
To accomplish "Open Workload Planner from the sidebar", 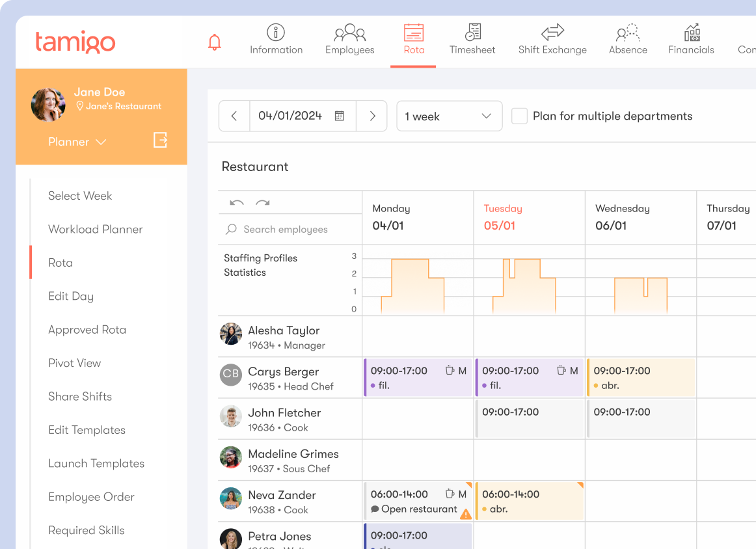I will click(95, 229).
